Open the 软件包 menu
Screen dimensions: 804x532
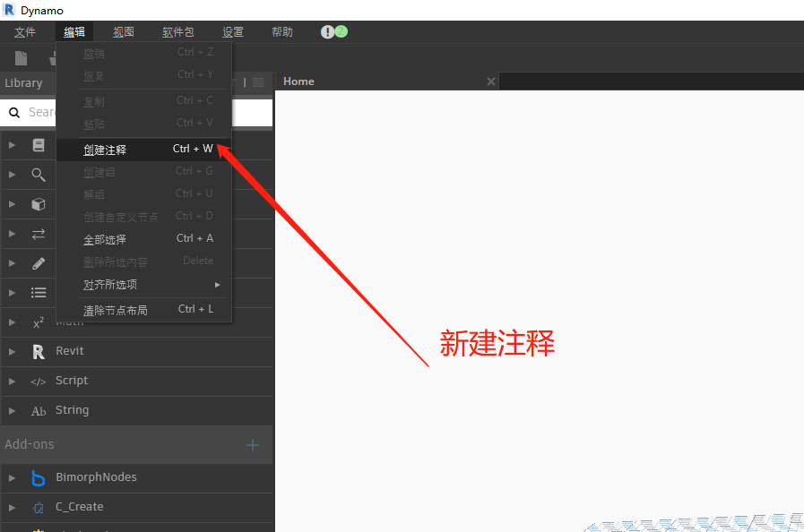point(178,32)
